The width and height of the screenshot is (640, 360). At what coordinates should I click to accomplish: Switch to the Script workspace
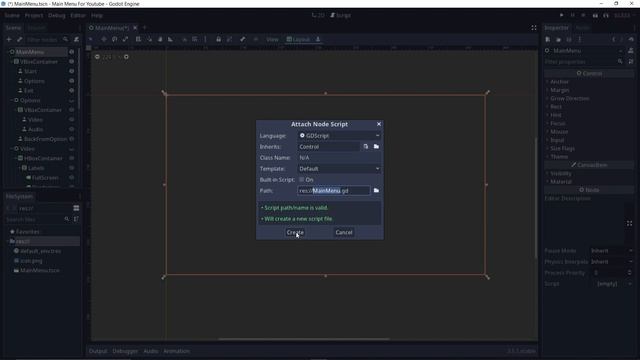(340, 16)
